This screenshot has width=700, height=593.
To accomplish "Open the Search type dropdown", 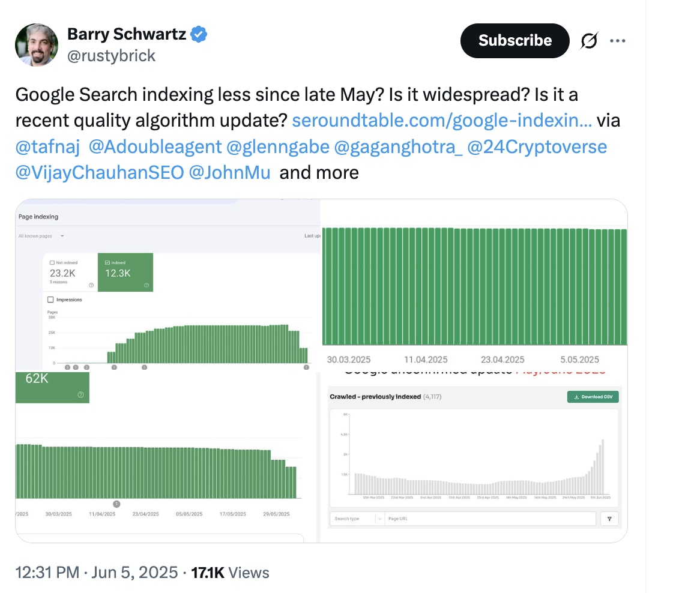I will (x=357, y=519).
